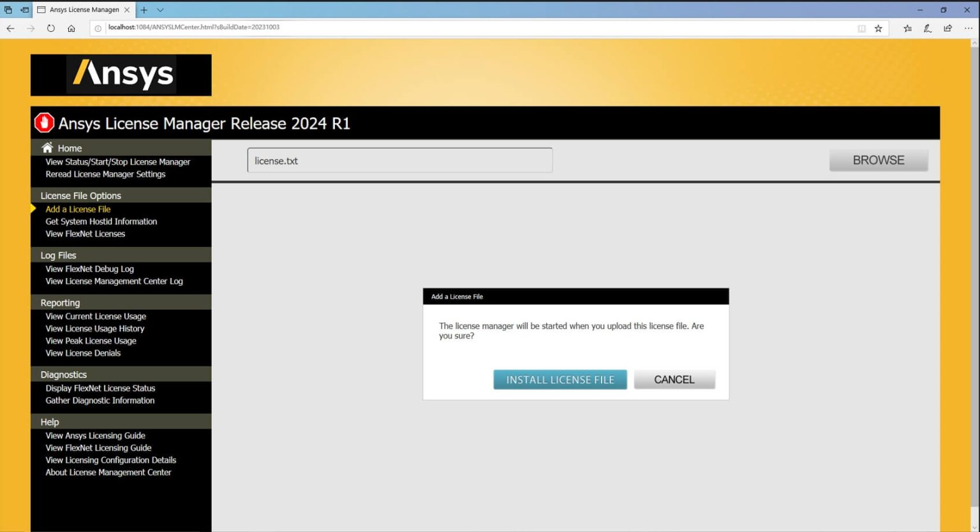Click the license.txt file field
980x532 pixels.
400,160
